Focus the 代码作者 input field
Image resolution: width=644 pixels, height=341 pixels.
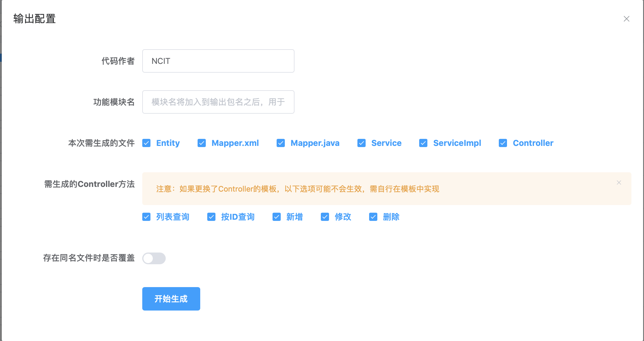coord(218,61)
